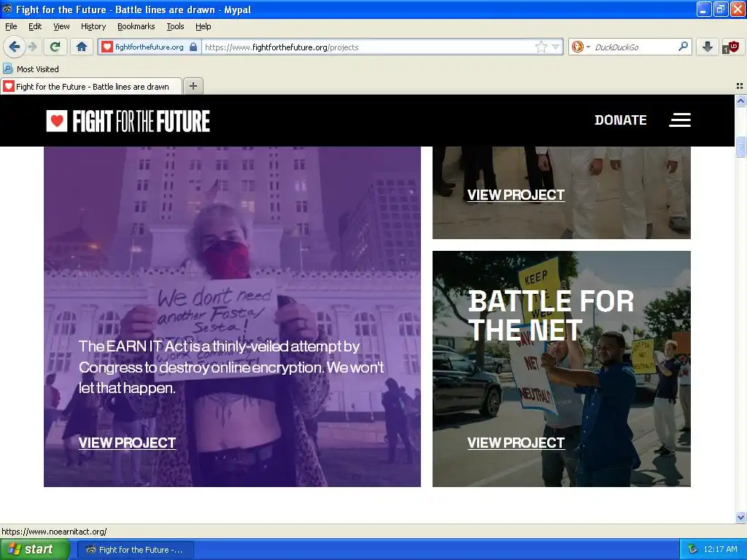Select the Fight for the Future tab
Image resolution: width=747 pixels, height=560 pixels.
(91, 86)
